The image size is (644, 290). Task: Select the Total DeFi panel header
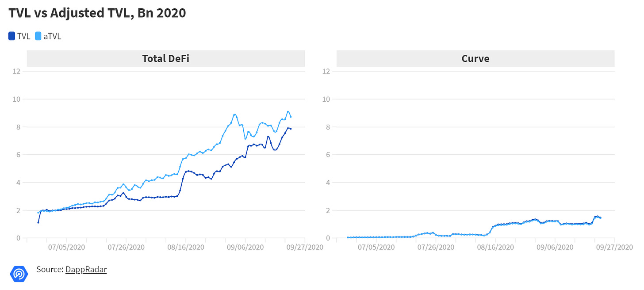coord(166,58)
